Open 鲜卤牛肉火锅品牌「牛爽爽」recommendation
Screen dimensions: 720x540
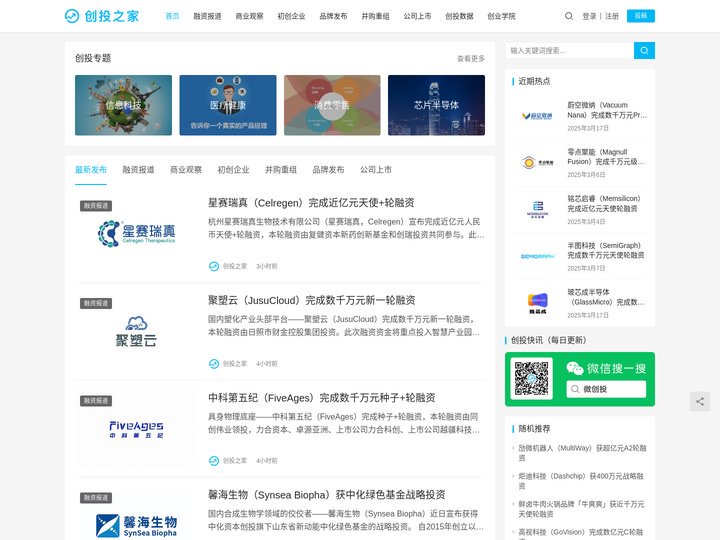(x=581, y=509)
